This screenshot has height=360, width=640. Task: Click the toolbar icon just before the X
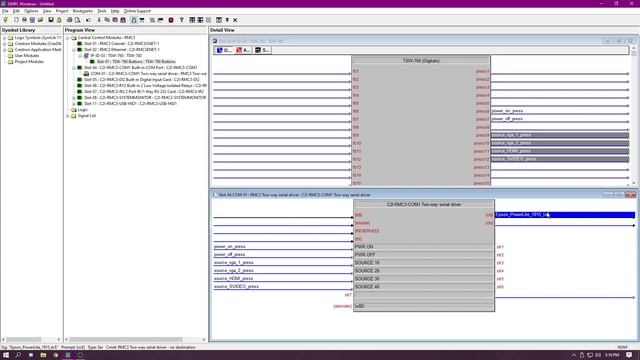click(x=227, y=20)
